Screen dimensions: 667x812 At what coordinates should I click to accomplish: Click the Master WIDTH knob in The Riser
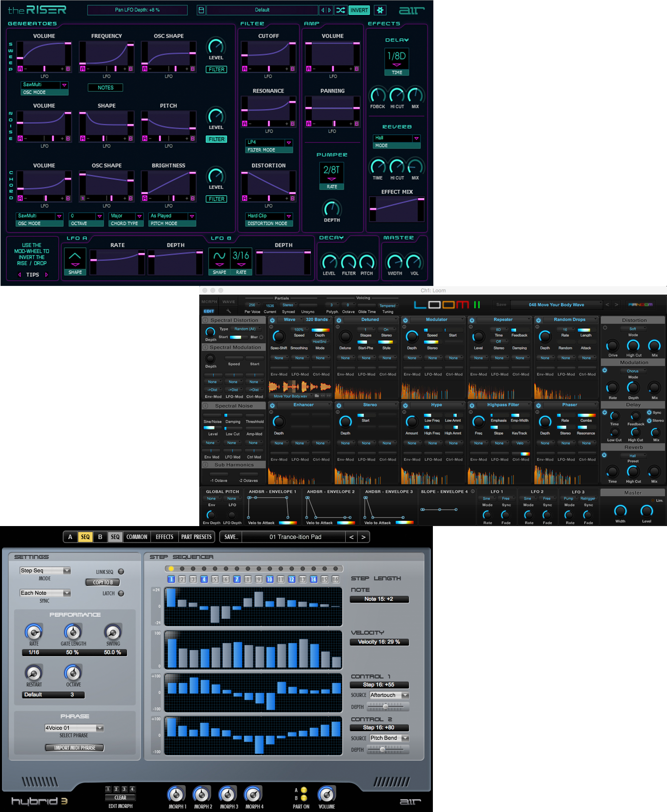[x=395, y=262]
